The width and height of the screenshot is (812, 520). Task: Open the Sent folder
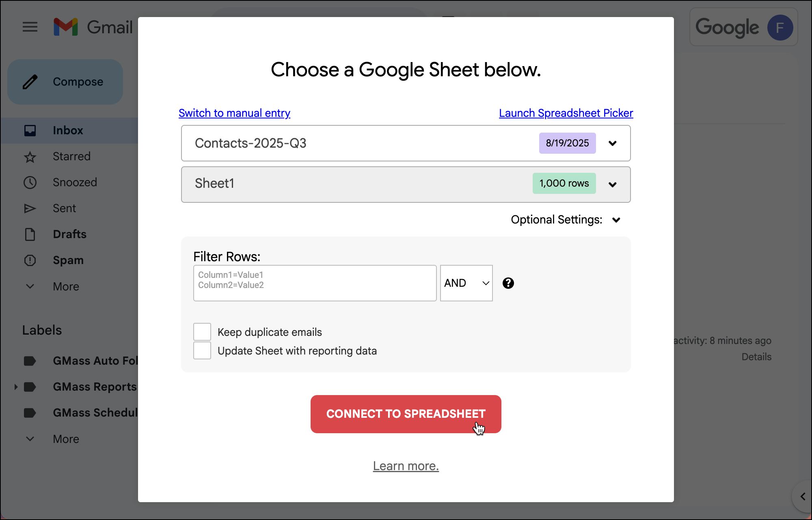tap(64, 208)
